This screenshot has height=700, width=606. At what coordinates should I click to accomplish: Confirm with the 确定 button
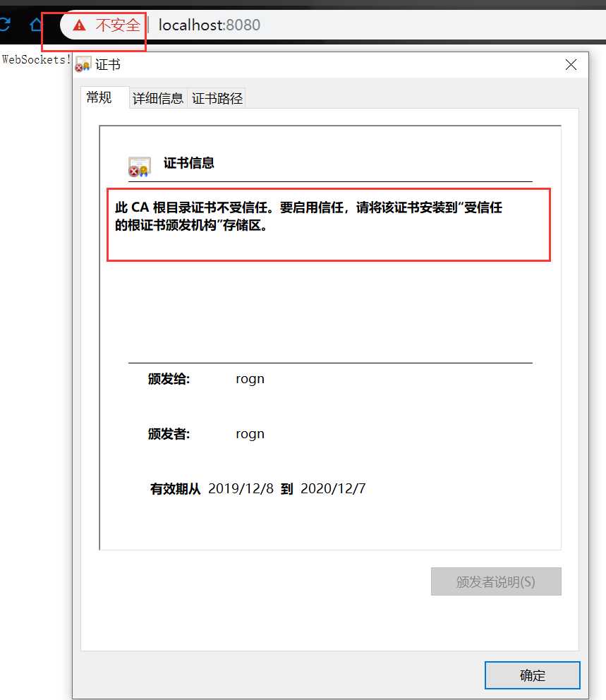click(x=533, y=675)
